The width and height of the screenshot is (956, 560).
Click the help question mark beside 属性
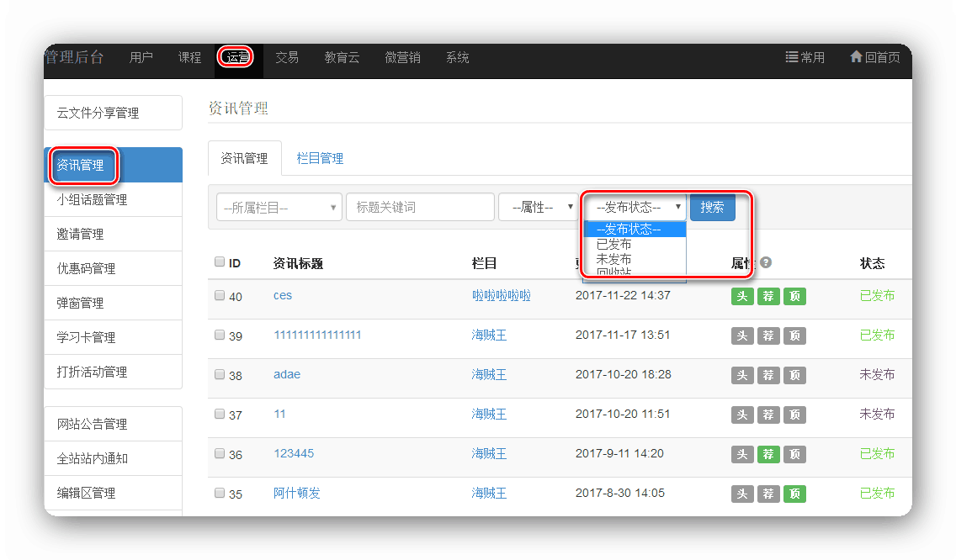coord(766,262)
